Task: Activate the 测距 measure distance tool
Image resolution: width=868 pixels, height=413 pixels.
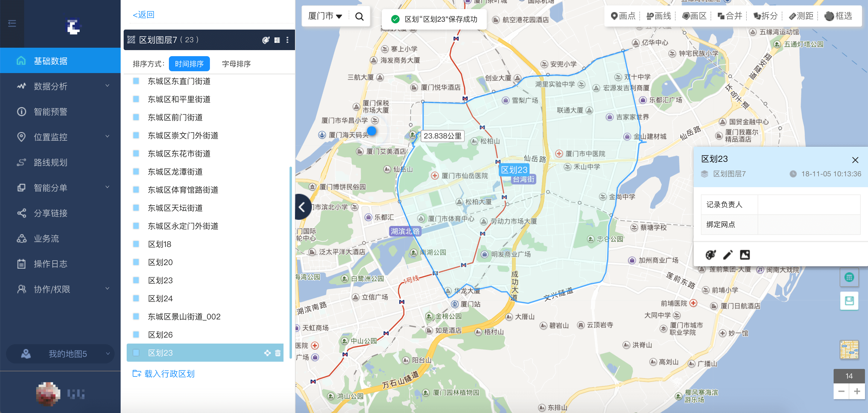Action: [801, 16]
